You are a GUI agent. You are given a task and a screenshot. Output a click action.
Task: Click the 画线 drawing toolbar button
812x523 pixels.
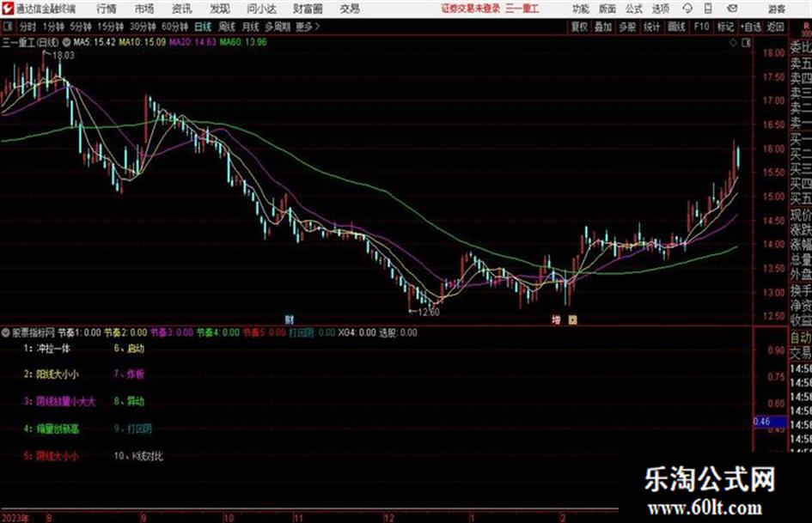pos(676,27)
